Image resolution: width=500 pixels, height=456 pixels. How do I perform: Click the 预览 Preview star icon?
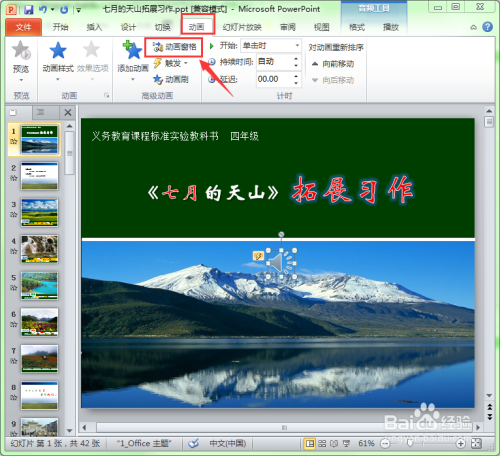pos(21,50)
